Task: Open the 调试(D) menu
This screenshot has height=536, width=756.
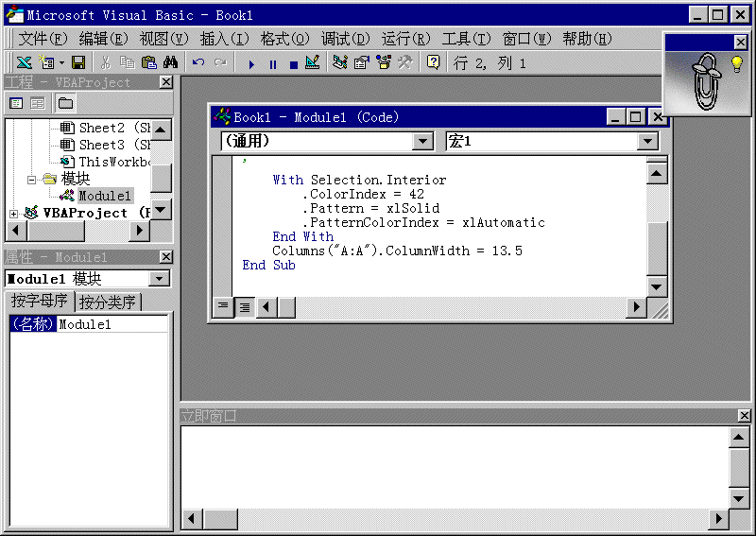Action: [x=345, y=39]
